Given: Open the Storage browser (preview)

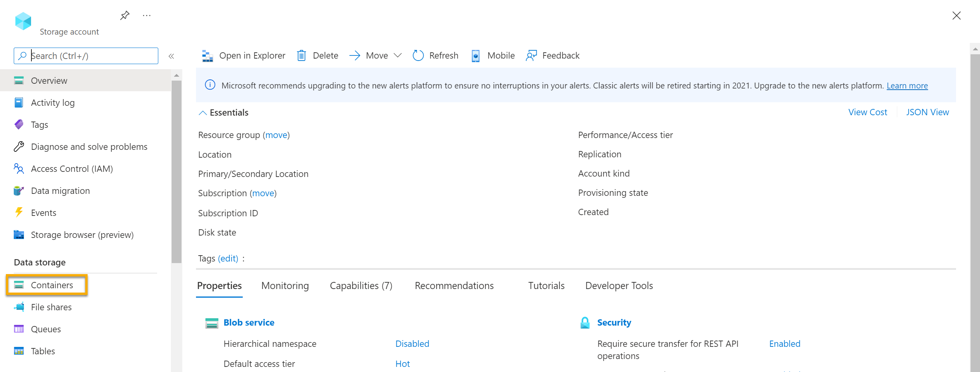Looking at the screenshot, I should (82, 235).
